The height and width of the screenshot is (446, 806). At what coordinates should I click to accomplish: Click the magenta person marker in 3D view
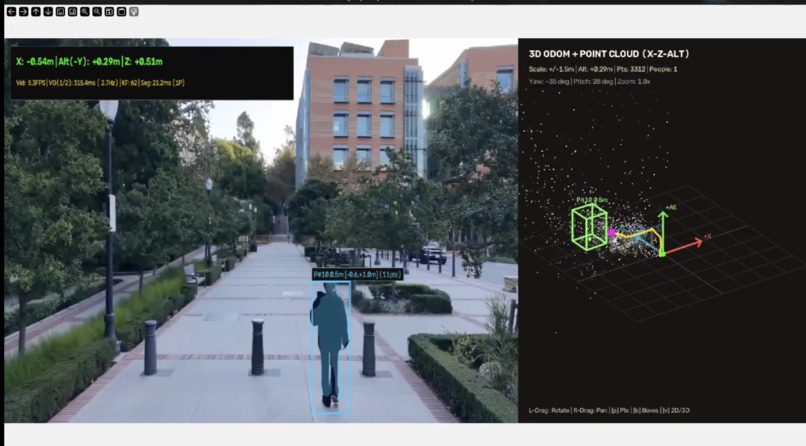pyautogui.click(x=612, y=232)
